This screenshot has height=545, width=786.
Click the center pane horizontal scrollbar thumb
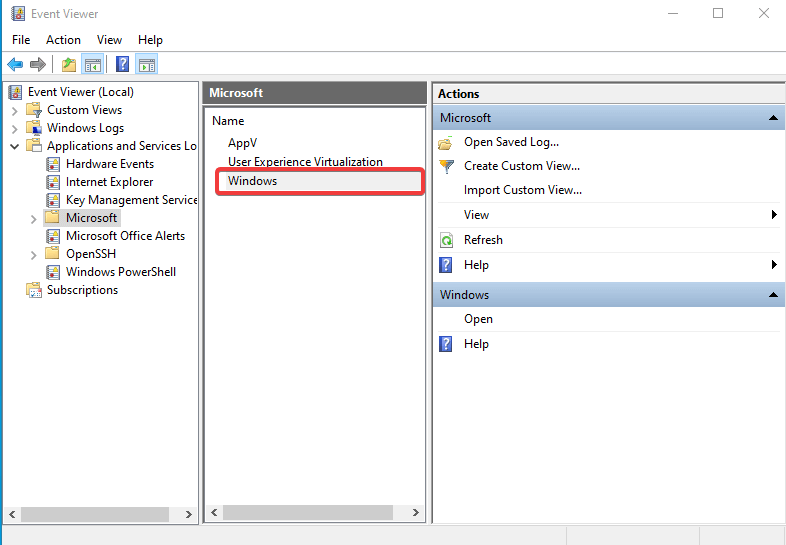308,512
